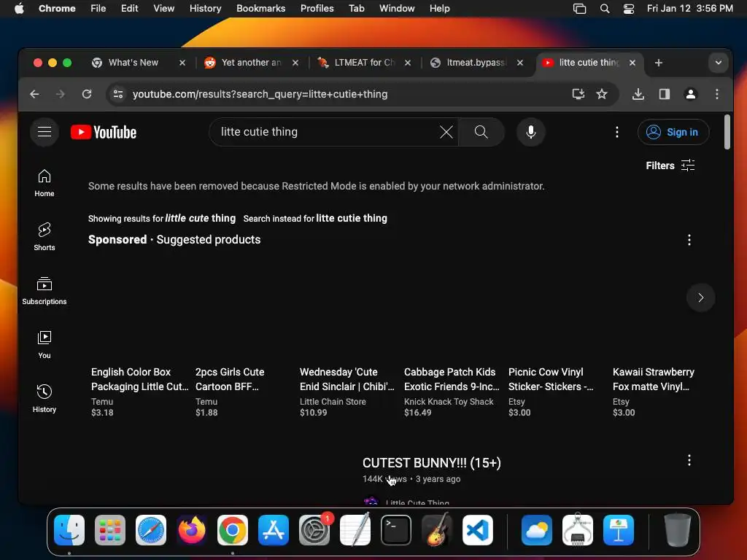Reload the page in Chrome
The image size is (747, 560).
[87, 94]
